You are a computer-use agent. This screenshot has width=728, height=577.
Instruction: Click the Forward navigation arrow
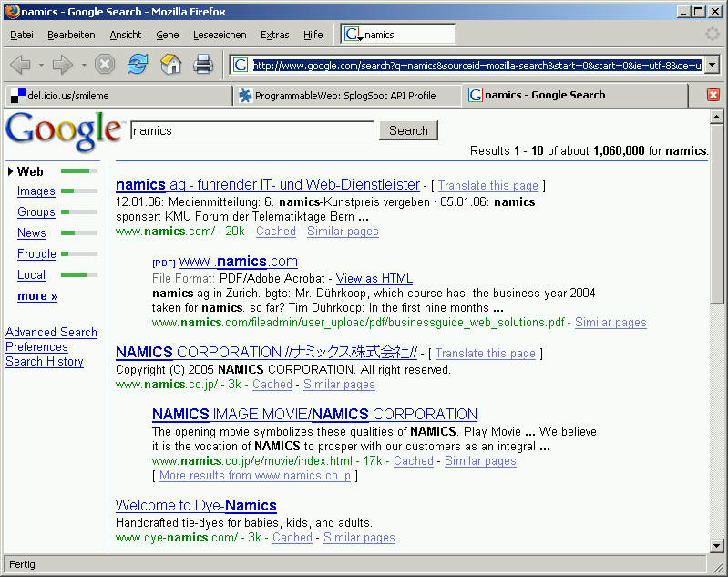pos(62,65)
